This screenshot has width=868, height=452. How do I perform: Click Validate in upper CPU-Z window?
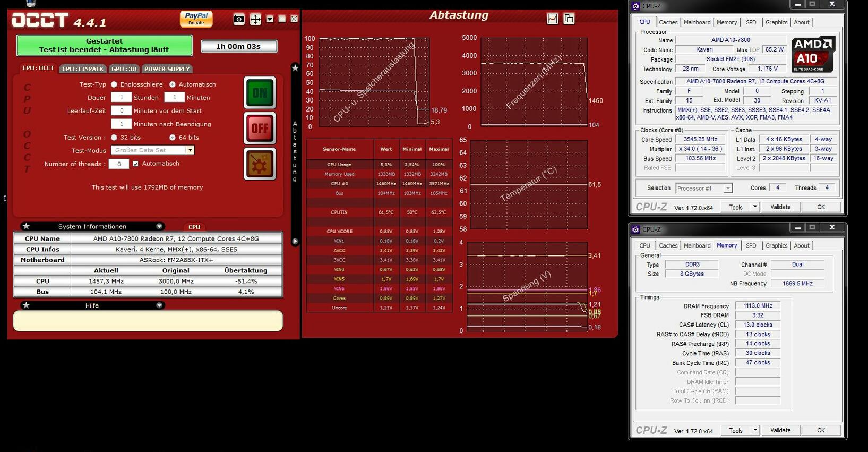(780, 207)
